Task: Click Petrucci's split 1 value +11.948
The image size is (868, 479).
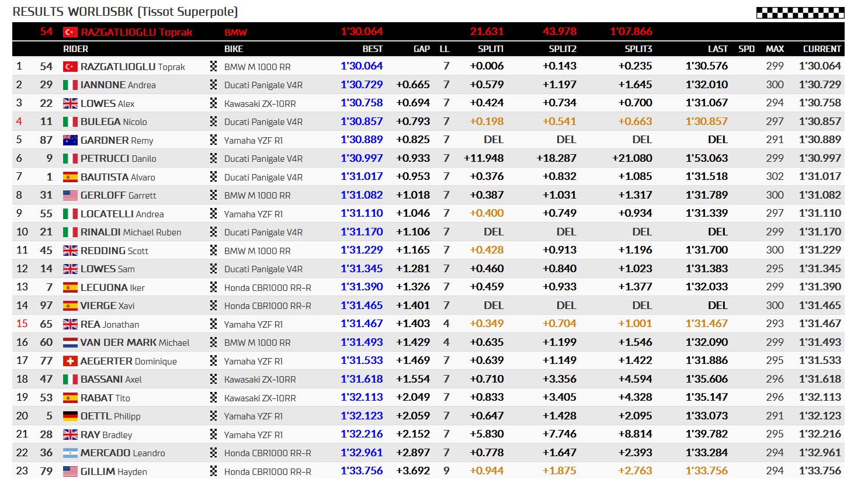Action: (x=484, y=158)
